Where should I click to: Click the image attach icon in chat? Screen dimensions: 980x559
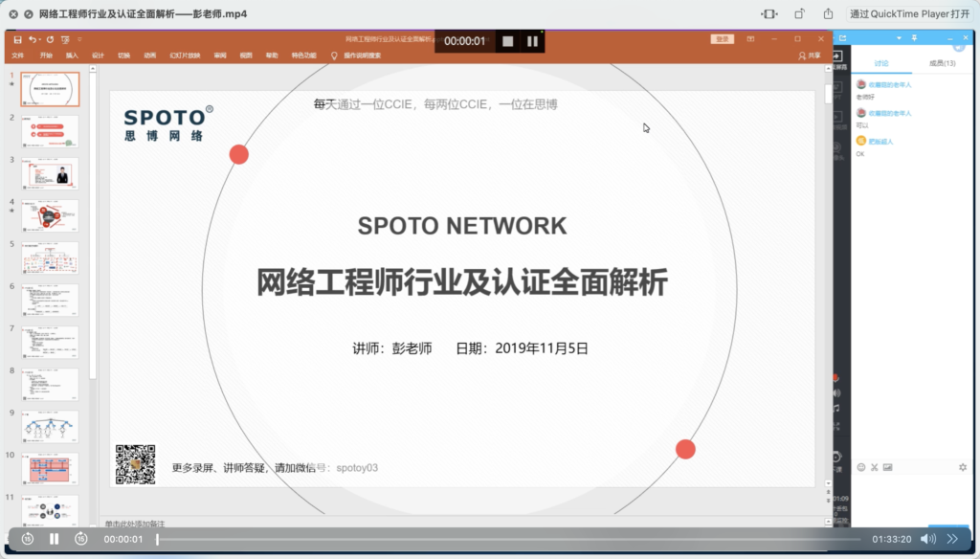coord(887,467)
